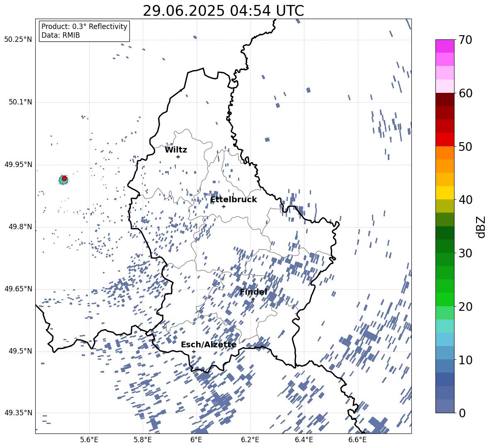Click the Esch/Alzette location cross marker
This screenshot has height=448, width=491.
click(x=194, y=351)
